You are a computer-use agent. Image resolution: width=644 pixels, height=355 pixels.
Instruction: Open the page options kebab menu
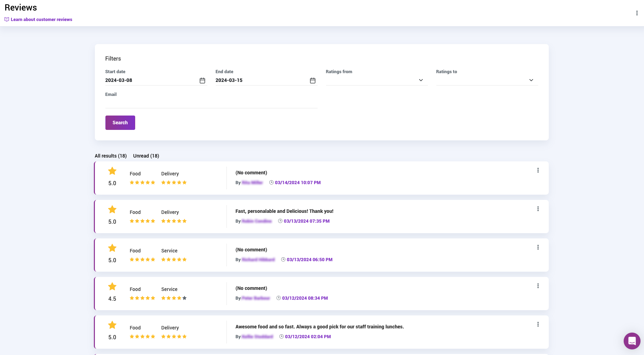tap(637, 13)
